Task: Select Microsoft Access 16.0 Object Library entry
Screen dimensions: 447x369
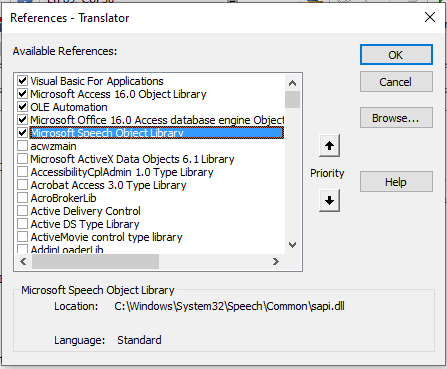Action: click(118, 94)
